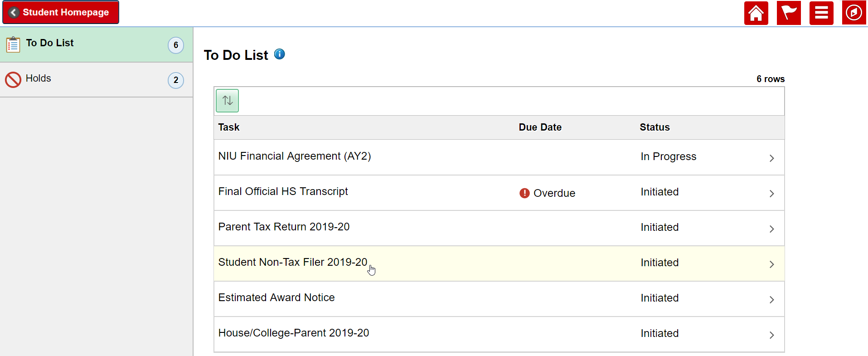868x356 pixels.
Task: Select the Holds sidebar tab
Action: pyautogui.click(x=91, y=79)
